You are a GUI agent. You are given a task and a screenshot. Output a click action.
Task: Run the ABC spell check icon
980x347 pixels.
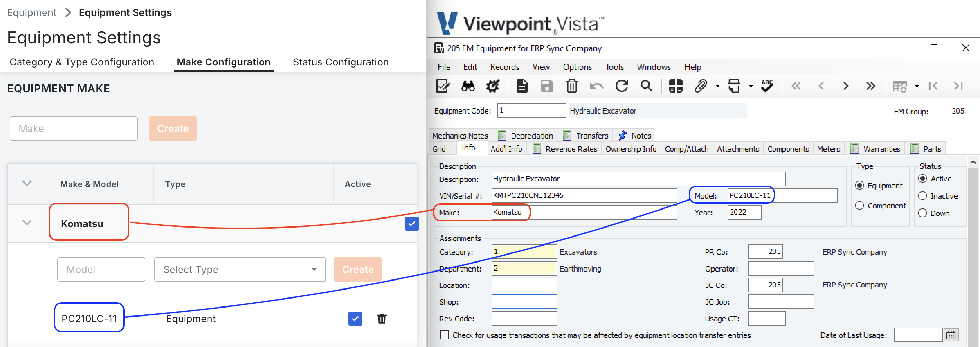pos(767,86)
